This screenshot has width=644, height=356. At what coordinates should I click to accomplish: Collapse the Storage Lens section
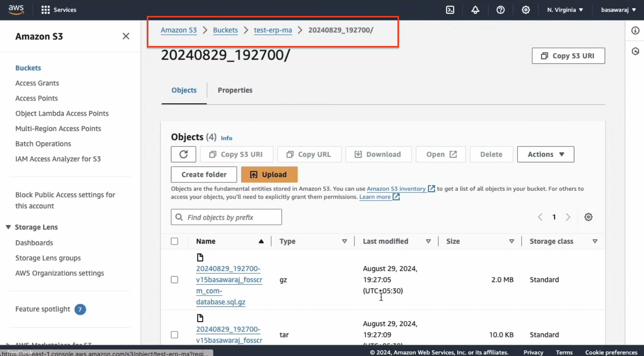tap(8, 227)
